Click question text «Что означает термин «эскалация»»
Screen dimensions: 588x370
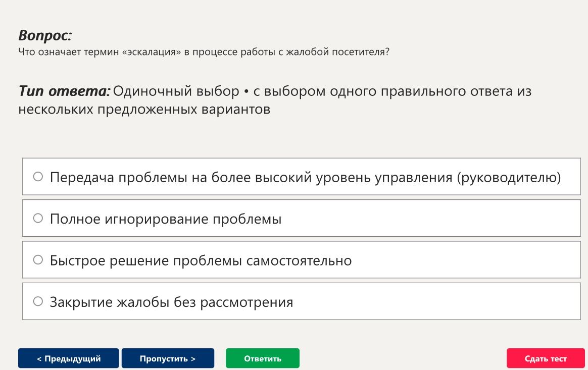100,51
